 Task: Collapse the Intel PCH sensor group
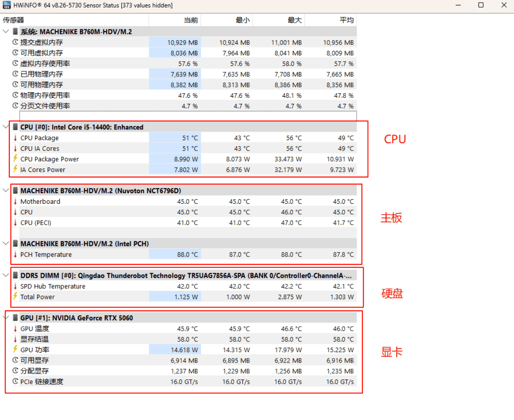point(6,243)
